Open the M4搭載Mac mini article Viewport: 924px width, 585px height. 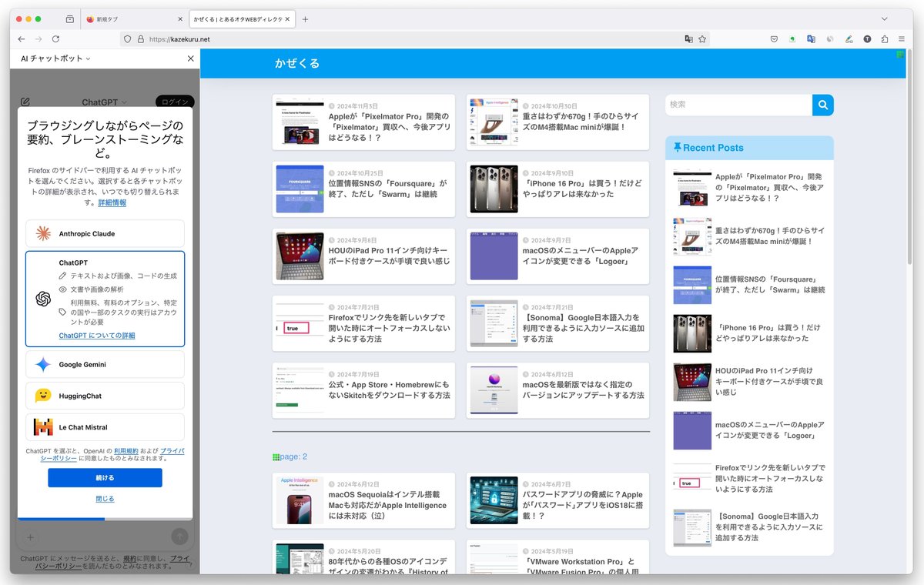click(557, 122)
